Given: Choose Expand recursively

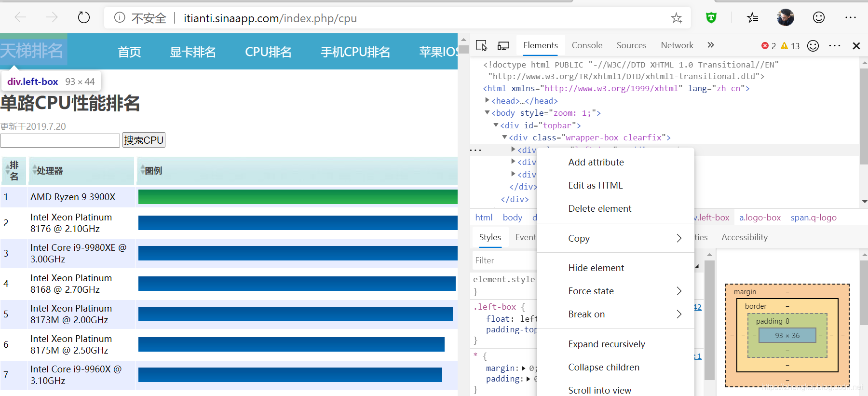Looking at the screenshot, I should (x=615, y=344).
